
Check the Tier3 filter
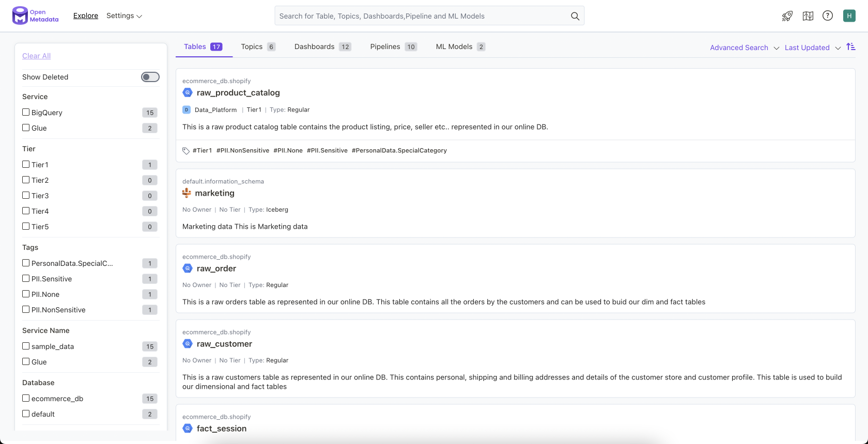(x=26, y=195)
